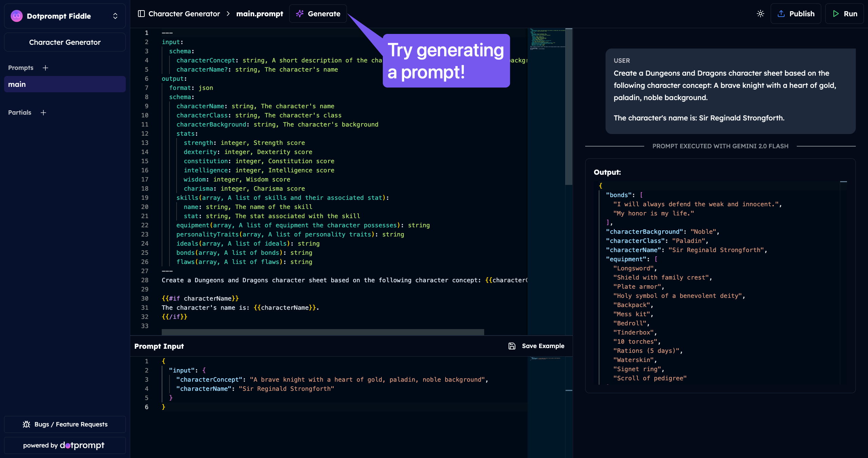This screenshot has height=458, width=868.
Task: Add a new prompt with plus icon
Action: pos(45,68)
